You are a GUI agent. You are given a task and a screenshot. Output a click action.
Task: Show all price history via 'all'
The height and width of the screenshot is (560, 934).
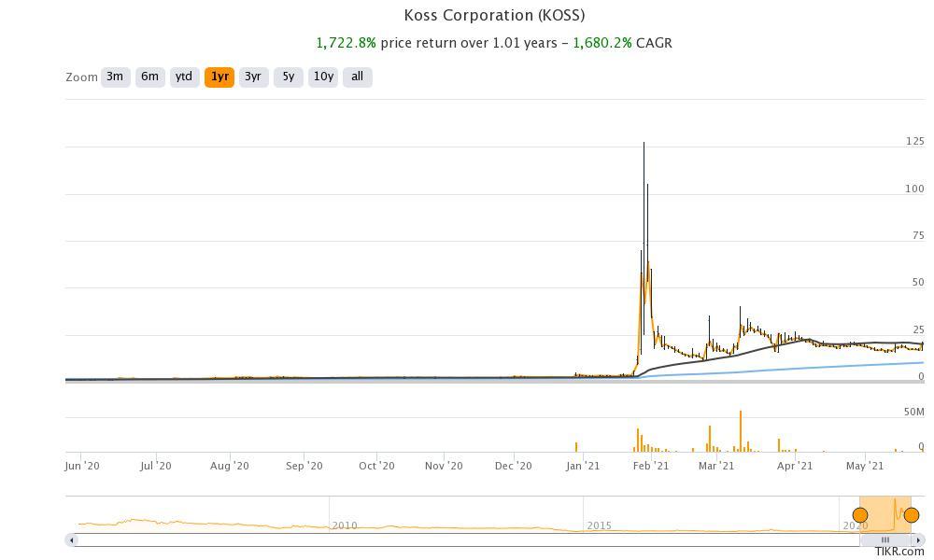pyautogui.click(x=358, y=77)
